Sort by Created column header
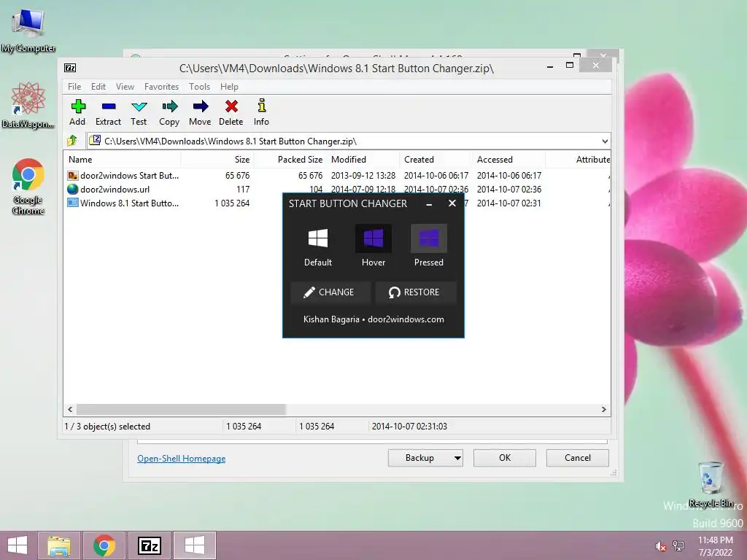Image resolution: width=747 pixels, height=560 pixels. pyautogui.click(x=436, y=160)
